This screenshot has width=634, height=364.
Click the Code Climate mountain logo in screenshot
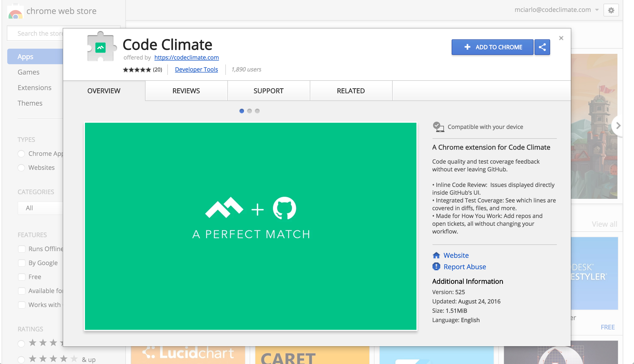[224, 208]
